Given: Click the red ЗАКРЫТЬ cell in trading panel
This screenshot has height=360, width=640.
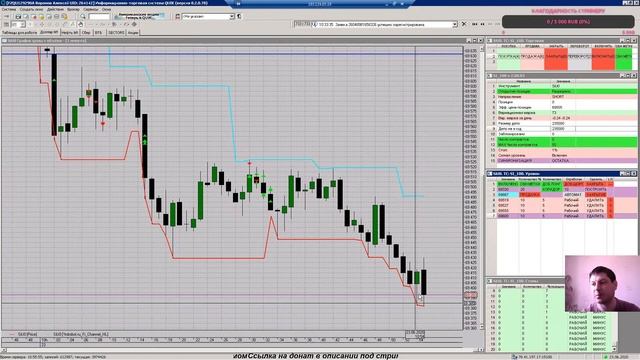Looking at the screenshot, I should point(556,56).
